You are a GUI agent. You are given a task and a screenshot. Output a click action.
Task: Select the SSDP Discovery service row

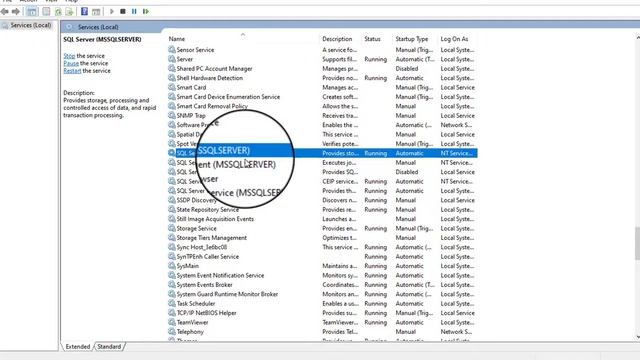[322, 200]
